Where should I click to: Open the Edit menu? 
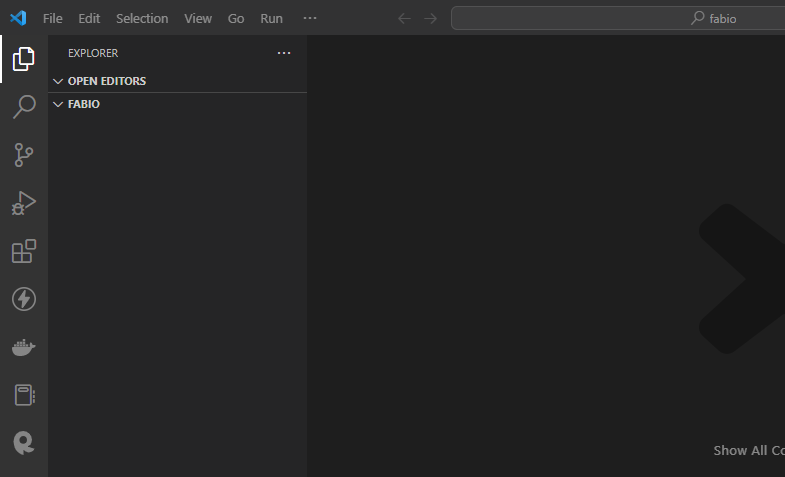(x=89, y=19)
